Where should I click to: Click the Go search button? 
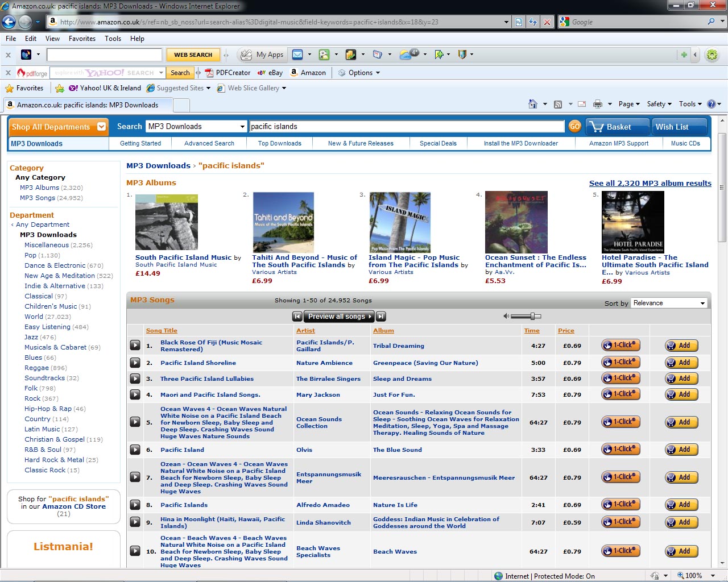click(x=574, y=126)
